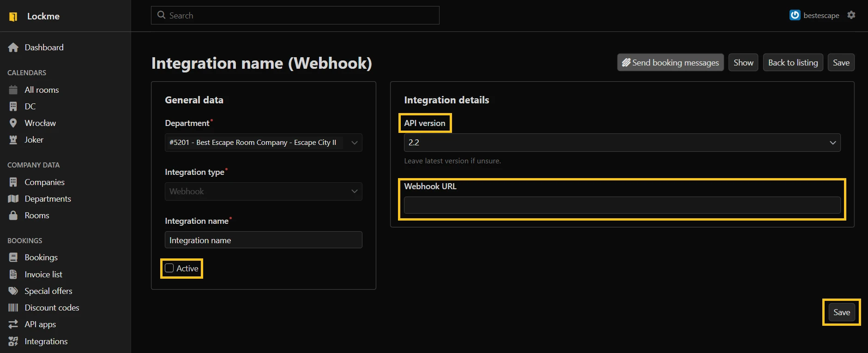868x353 pixels.
Task: Open the settings gear icon
Action: pyautogui.click(x=851, y=15)
